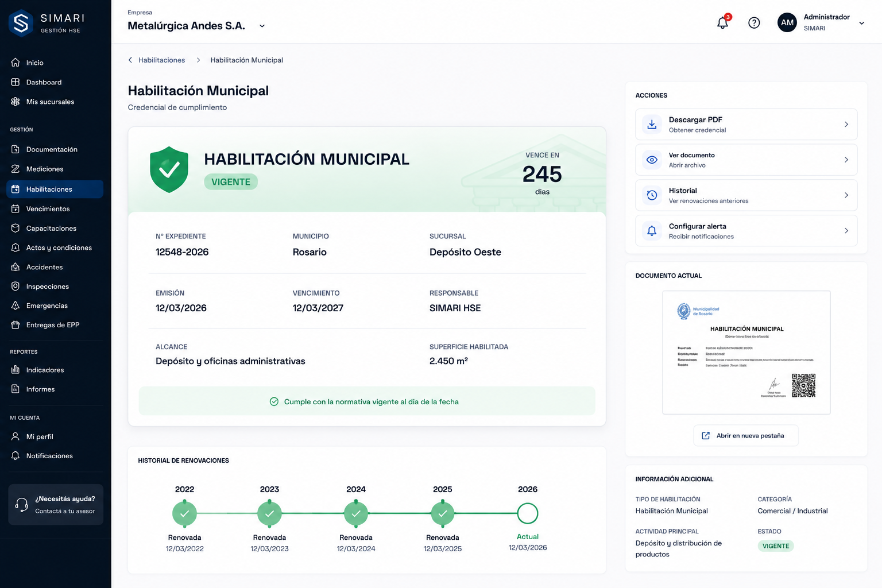Click Configurar alerta action label
This screenshot has width=882, height=588.
click(x=698, y=226)
